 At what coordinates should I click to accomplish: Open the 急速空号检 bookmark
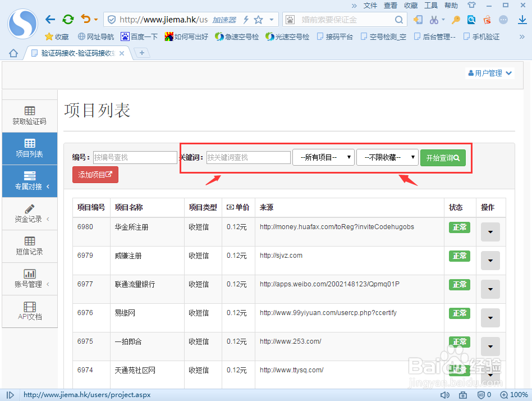coord(237,37)
